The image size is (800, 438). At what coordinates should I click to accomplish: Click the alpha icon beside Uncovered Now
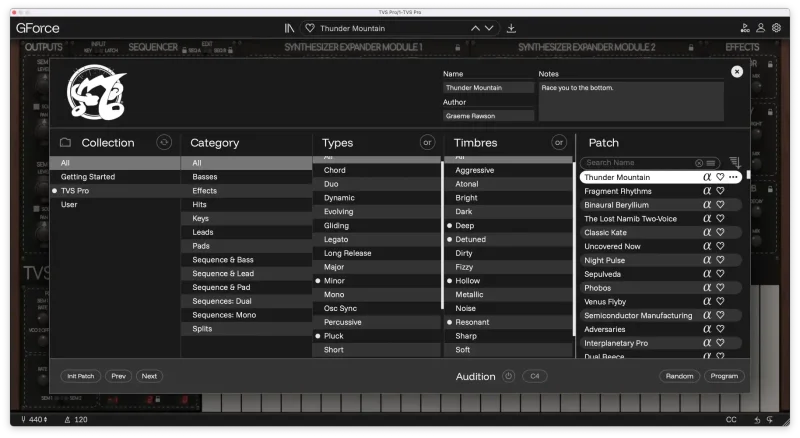pos(707,246)
